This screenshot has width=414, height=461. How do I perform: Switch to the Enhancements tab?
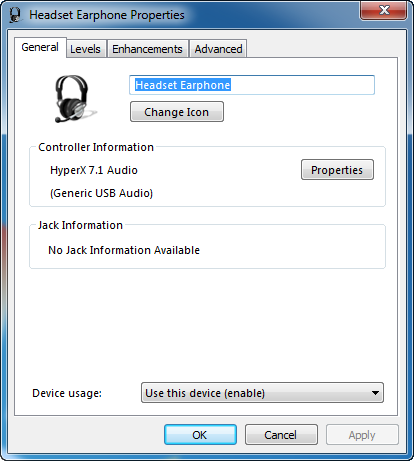(x=147, y=49)
